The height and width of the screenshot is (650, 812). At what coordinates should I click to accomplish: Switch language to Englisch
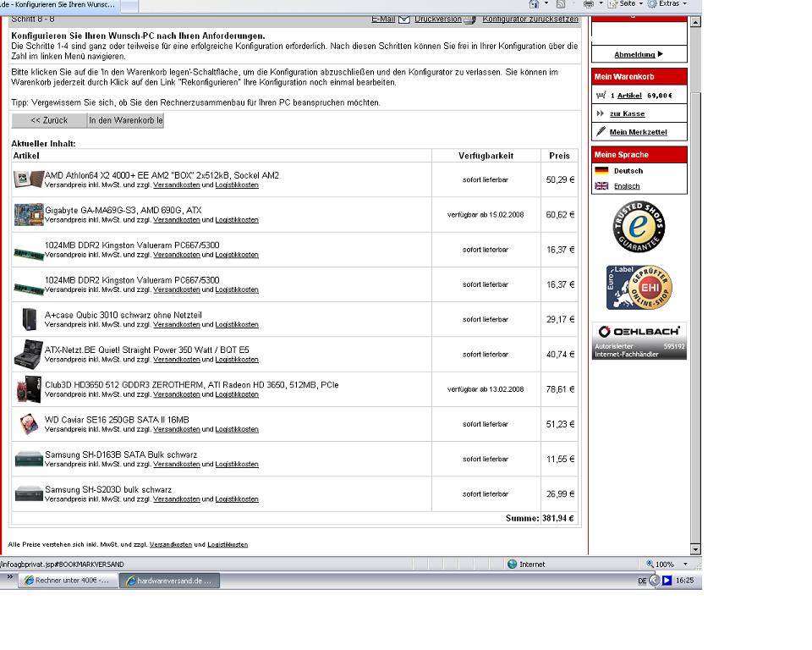(627, 186)
